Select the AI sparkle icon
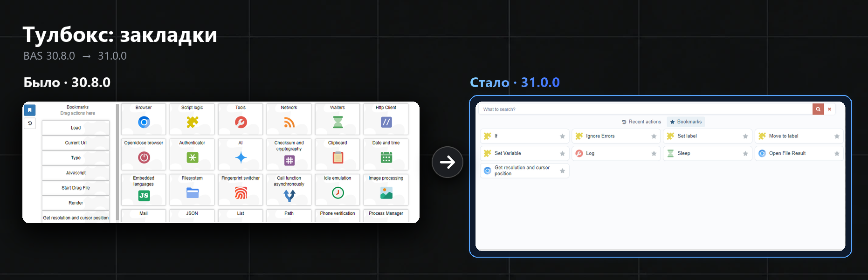This screenshot has width=868, height=280. coord(241,157)
